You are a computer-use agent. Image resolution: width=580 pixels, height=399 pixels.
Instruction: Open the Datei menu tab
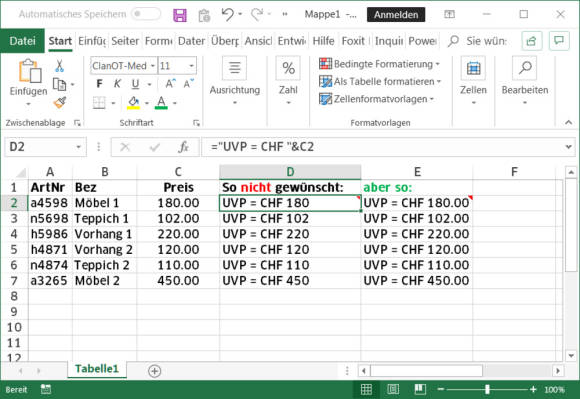[x=23, y=41]
